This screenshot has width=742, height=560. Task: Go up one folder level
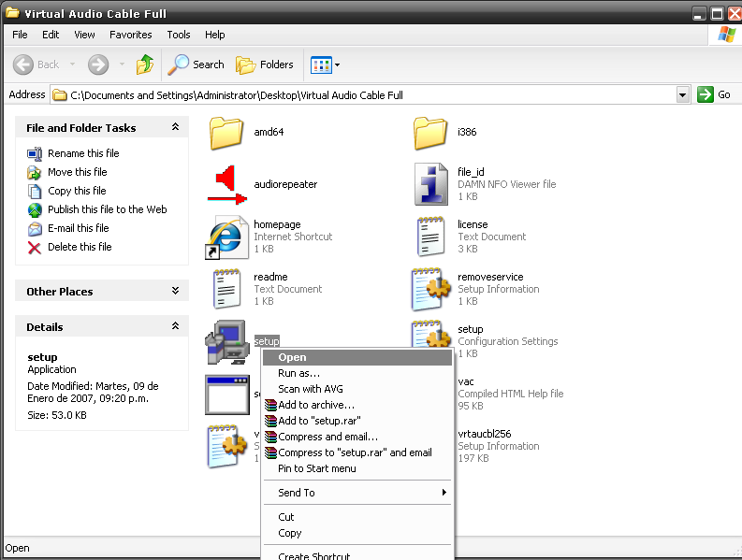[145, 65]
